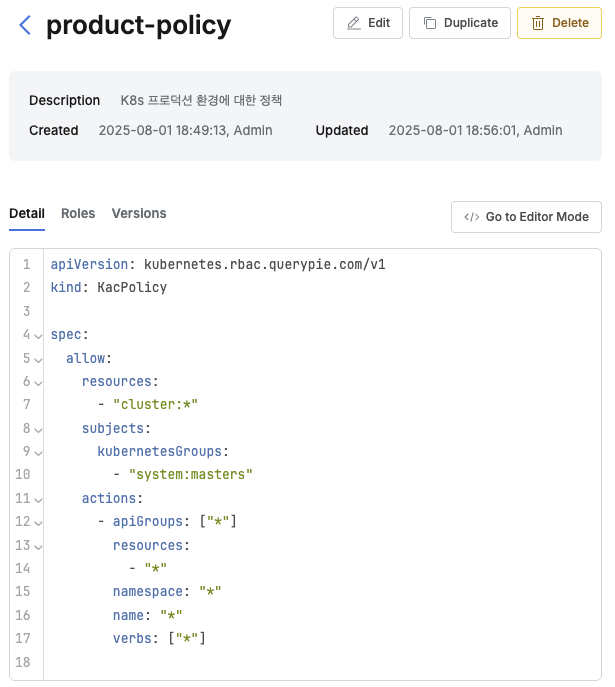Collapse the actions block at line 11
The width and height of the screenshot is (615, 687).
[x=38, y=500]
